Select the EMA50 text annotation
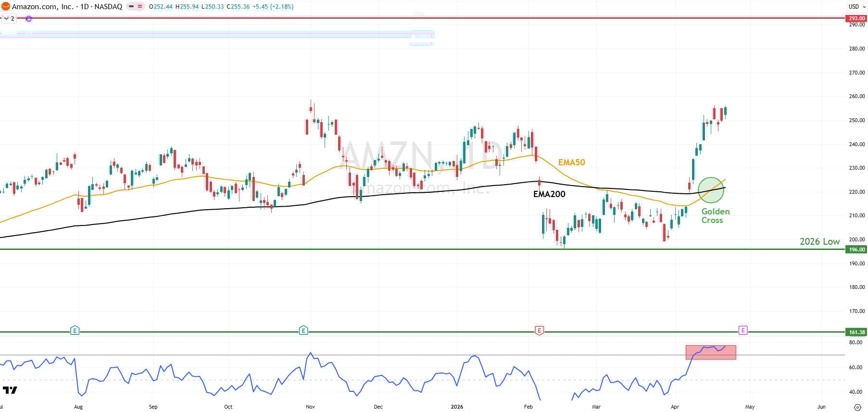The width and height of the screenshot is (868, 412). (571, 162)
